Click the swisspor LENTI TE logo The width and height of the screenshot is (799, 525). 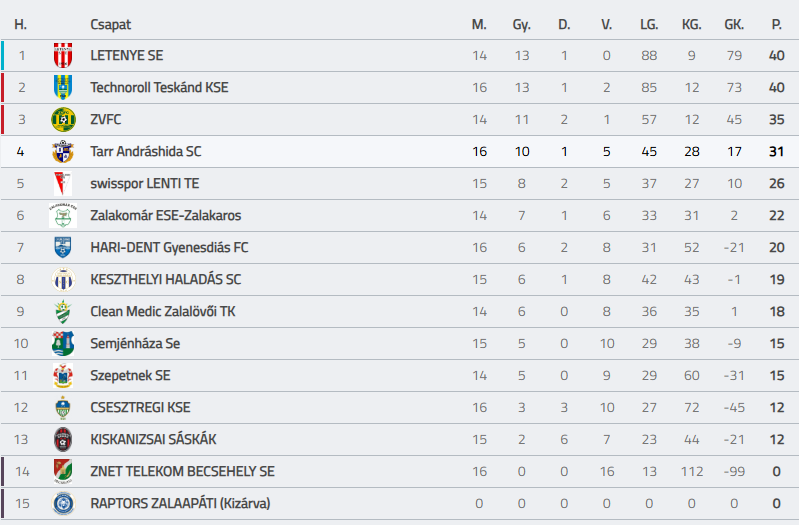coord(63,184)
